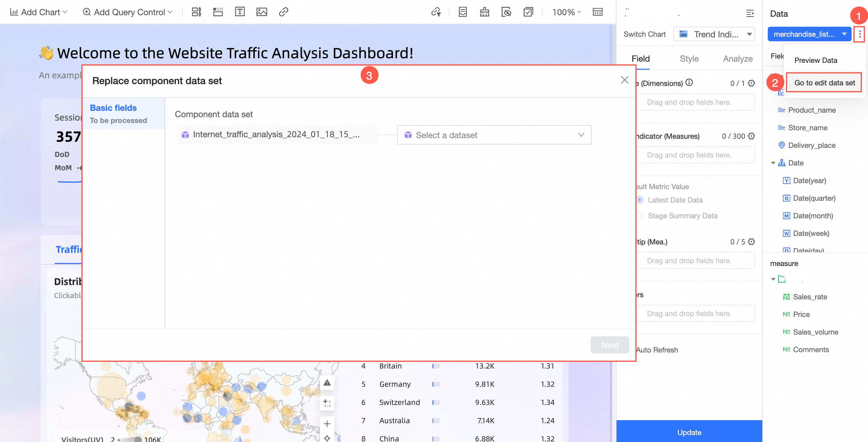Click the gear icon next to Indicator (Measures)
868x442 pixels.
(751, 136)
